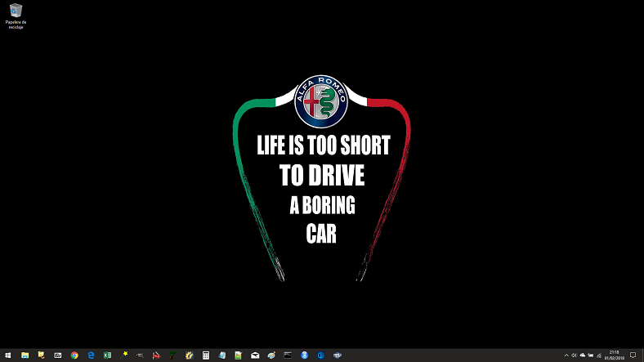Screen dimensions: 644x362
Task: Open the Mail envelope taskbar app
Action: (255, 355)
